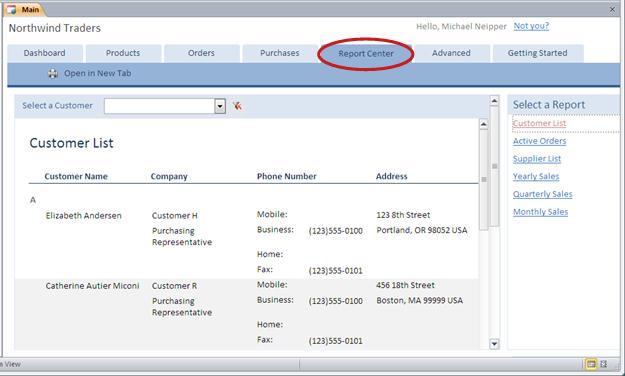The image size is (625, 376).
Task: Click the letter A group header
Action: pyautogui.click(x=33, y=200)
